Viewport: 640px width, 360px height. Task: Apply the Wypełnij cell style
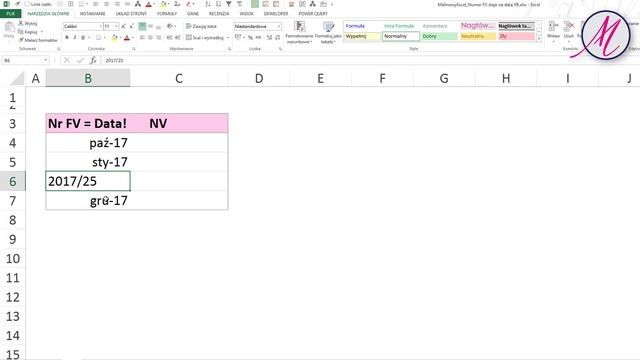click(x=362, y=36)
